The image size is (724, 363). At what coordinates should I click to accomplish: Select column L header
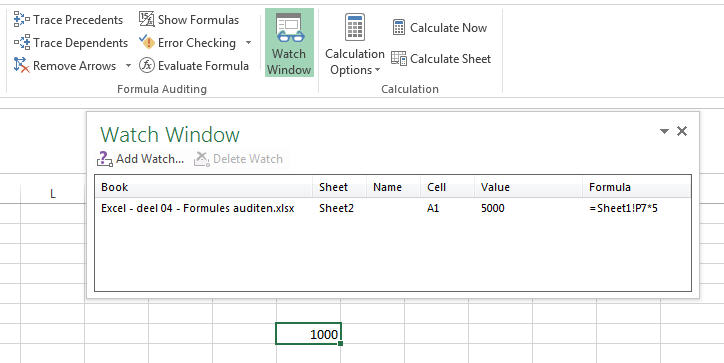click(53, 194)
